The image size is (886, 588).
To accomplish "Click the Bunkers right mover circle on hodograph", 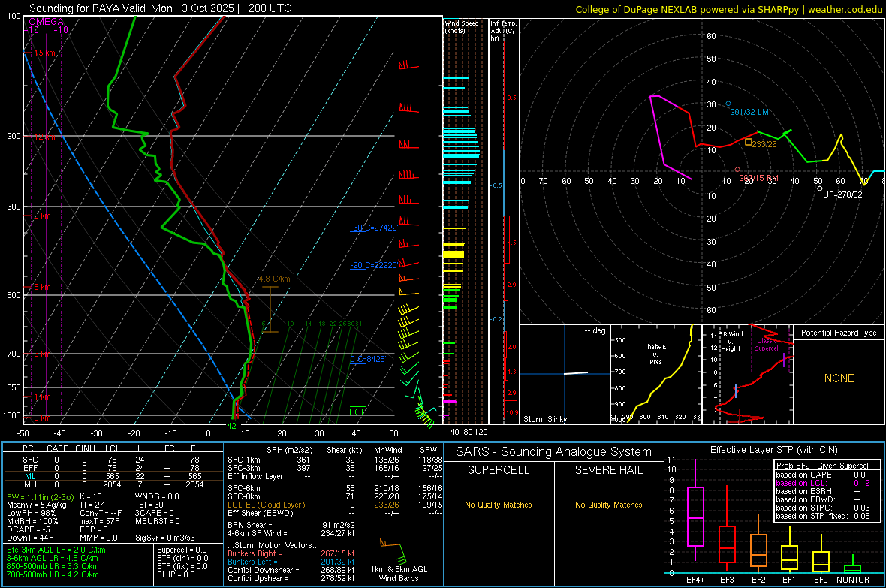I will click(x=737, y=170).
